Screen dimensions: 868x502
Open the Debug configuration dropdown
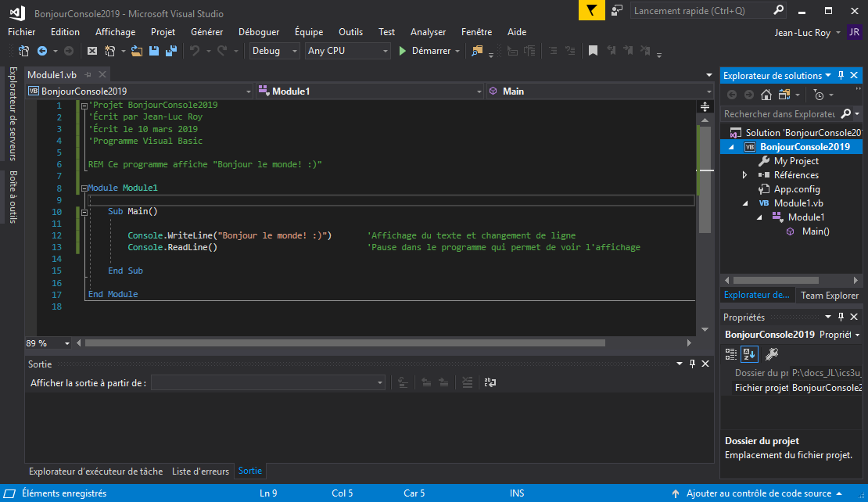pyautogui.click(x=274, y=51)
